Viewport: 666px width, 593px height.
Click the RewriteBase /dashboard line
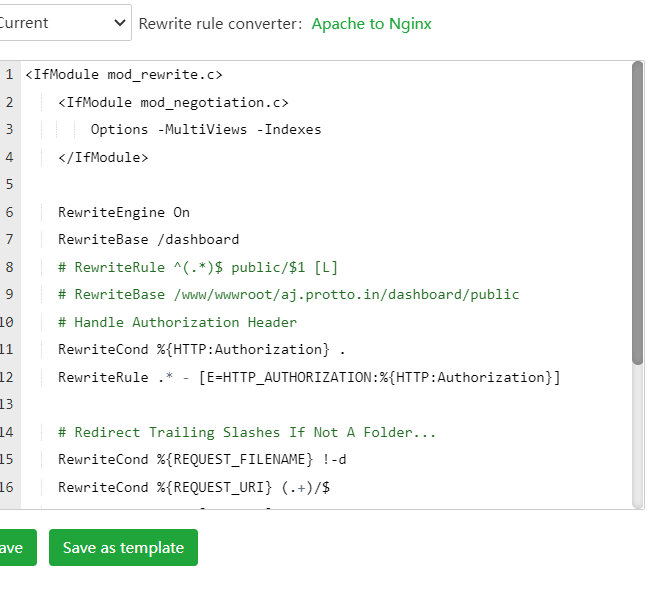(x=148, y=240)
